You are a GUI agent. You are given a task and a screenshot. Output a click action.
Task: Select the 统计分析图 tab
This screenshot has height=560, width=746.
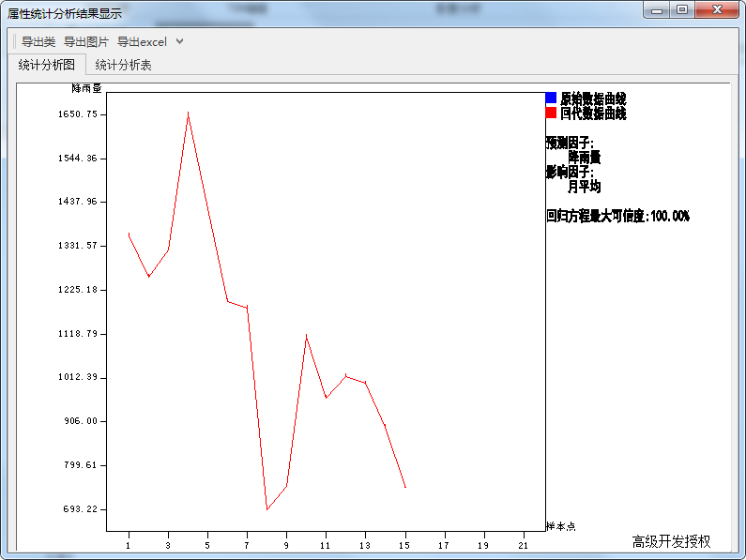[47, 65]
